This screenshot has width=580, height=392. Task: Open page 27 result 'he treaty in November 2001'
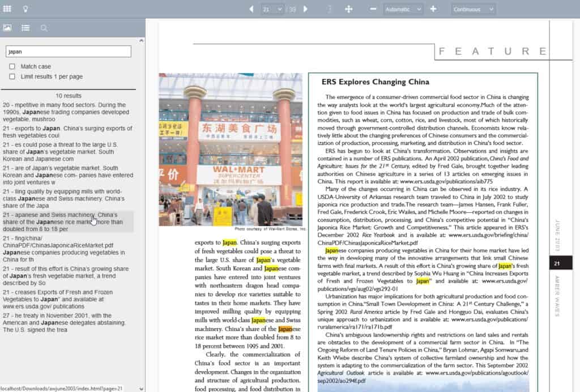67,322
